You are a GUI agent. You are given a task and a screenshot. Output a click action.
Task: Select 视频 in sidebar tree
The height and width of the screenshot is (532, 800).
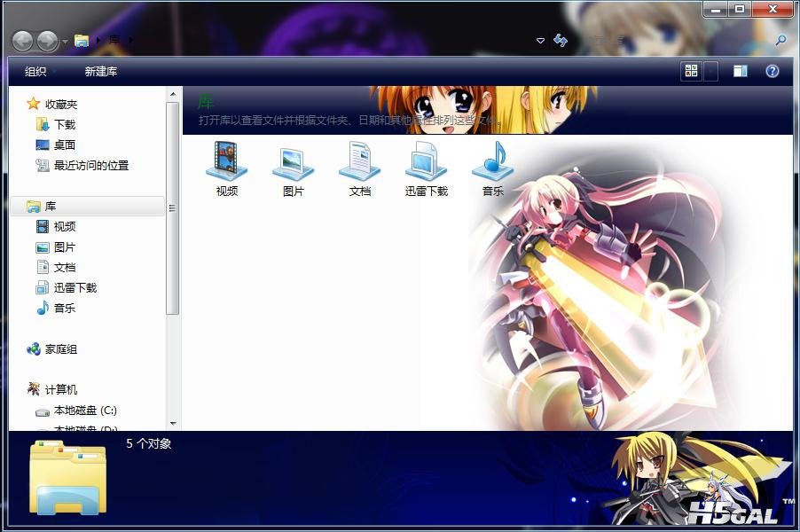[x=65, y=226]
